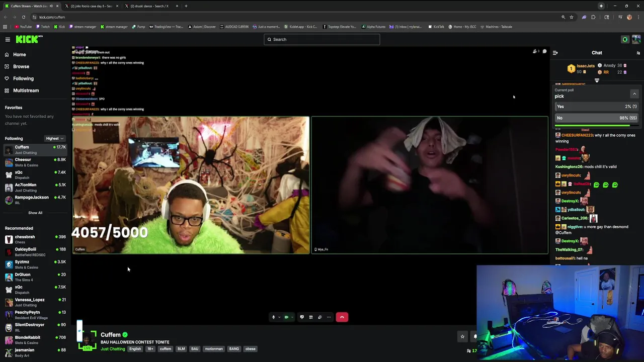The image size is (644, 362).
Task: Open RampageJackson channel in following list
Action: pos(35,200)
